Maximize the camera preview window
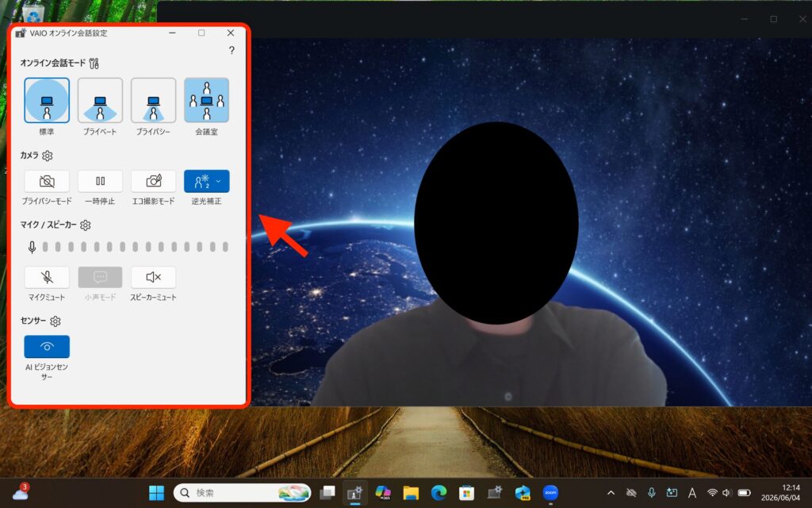The height and width of the screenshot is (508, 812). pyautogui.click(x=773, y=19)
